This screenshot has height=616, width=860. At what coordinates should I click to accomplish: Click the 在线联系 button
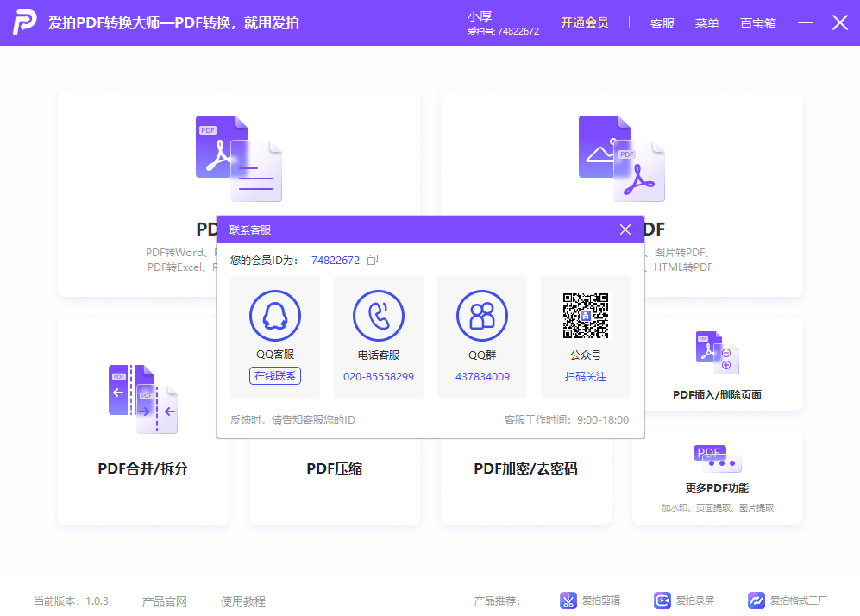(275, 376)
